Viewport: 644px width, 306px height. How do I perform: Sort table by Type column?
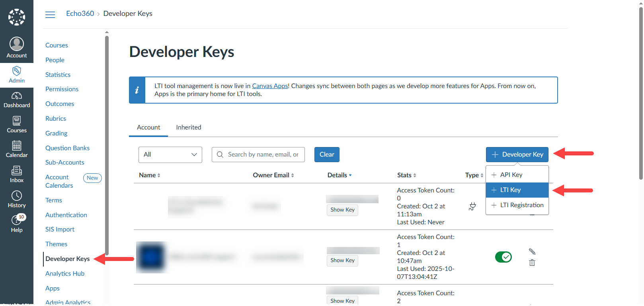(x=474, y=175)
